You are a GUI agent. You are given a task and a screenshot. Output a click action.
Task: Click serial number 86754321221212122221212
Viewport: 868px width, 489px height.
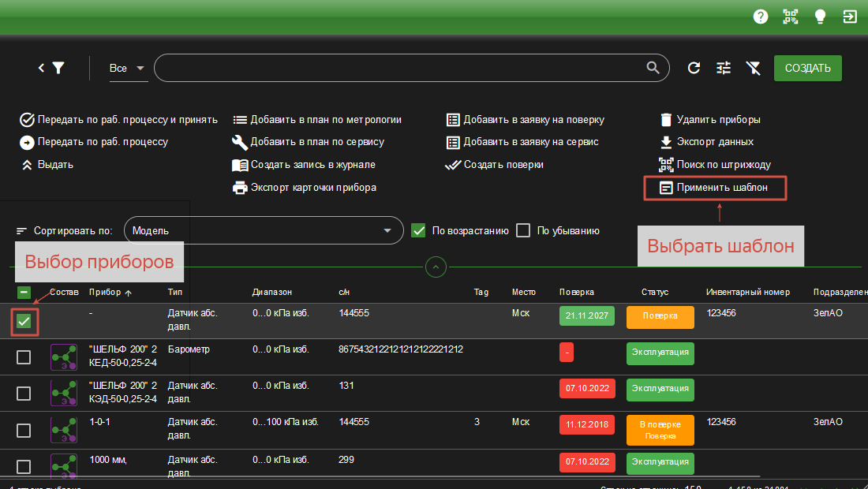(401, 349)
